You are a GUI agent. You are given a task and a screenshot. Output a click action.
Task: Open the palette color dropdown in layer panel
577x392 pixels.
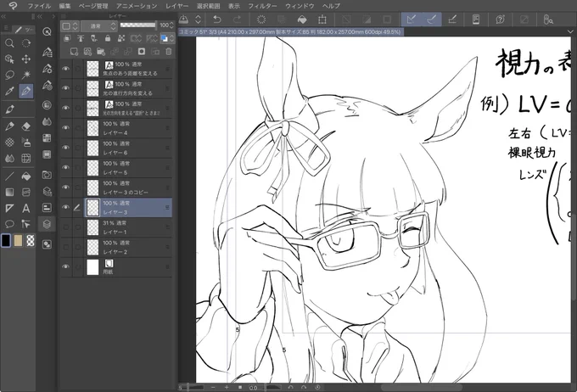tap(70, 26)
